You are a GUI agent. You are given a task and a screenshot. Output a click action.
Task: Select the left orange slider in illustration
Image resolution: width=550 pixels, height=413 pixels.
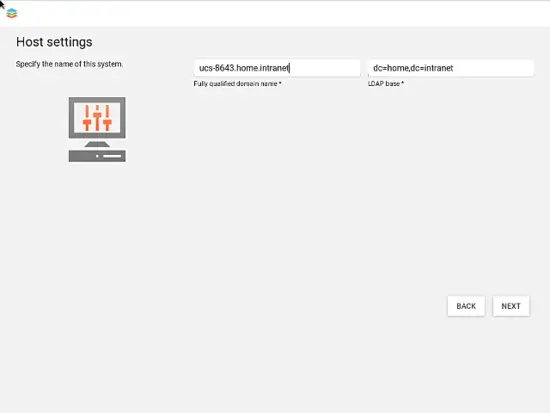point(87,118)
